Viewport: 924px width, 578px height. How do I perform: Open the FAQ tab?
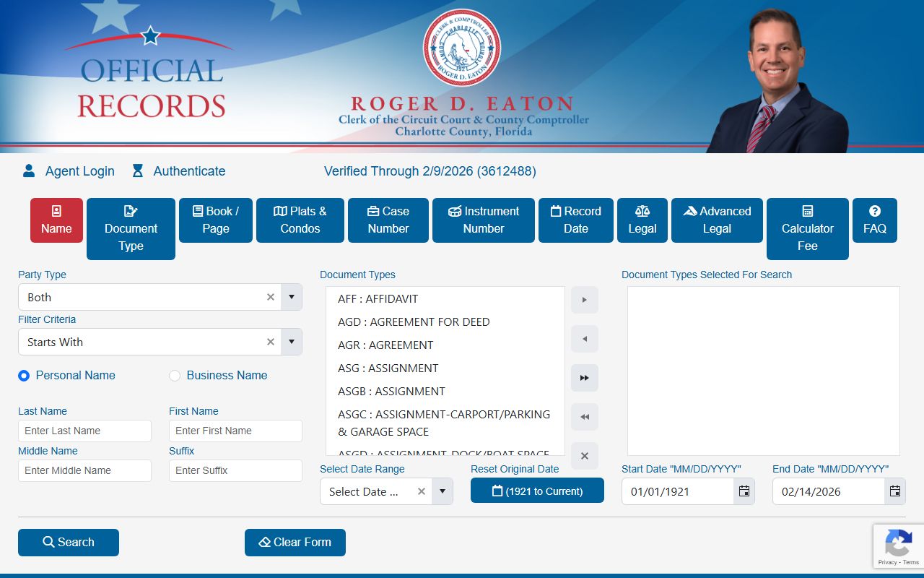(875, 220)
